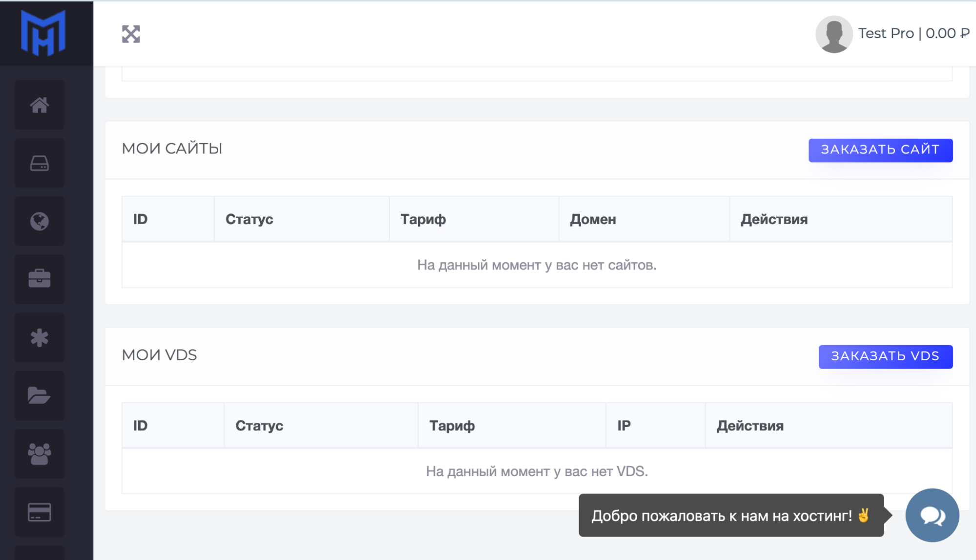
Task: Open the server drive icon in the sidebar
Action: click(x=40, y=164)
